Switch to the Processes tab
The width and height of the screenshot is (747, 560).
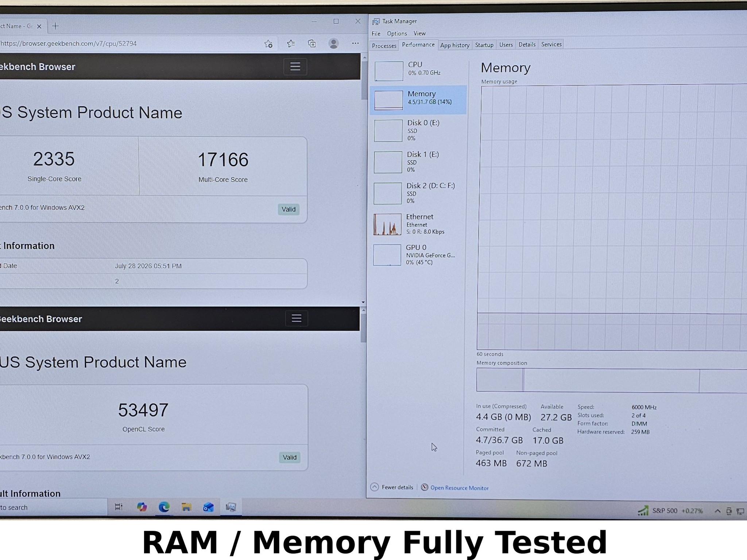(x=384, y=46)
